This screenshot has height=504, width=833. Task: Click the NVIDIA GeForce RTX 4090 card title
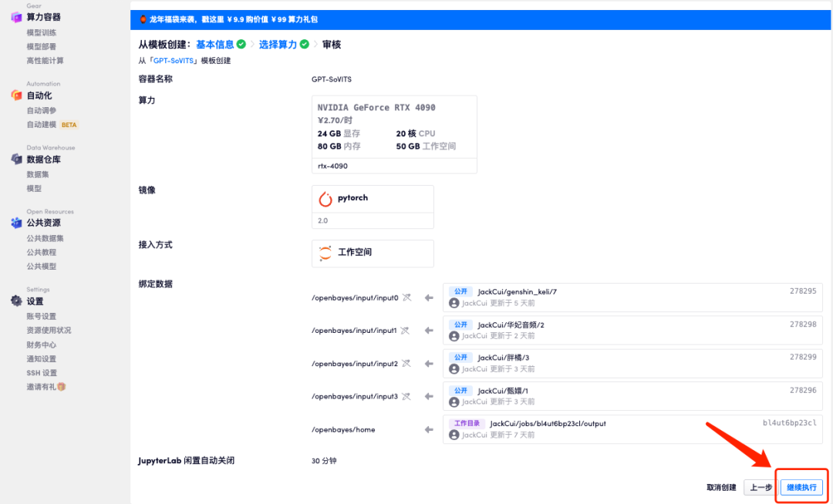click(376, 108)
